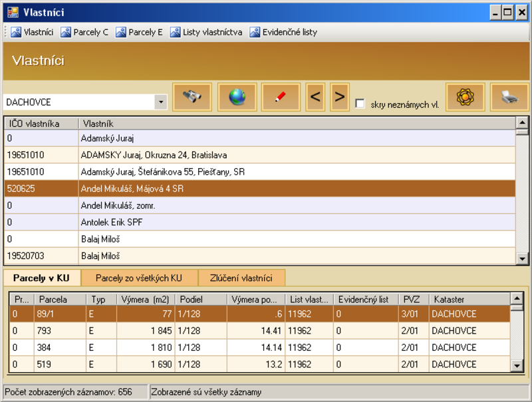Sort by the Výmera (m2) column header
This screenshot has height=402, width=532.
click(146, 299)
